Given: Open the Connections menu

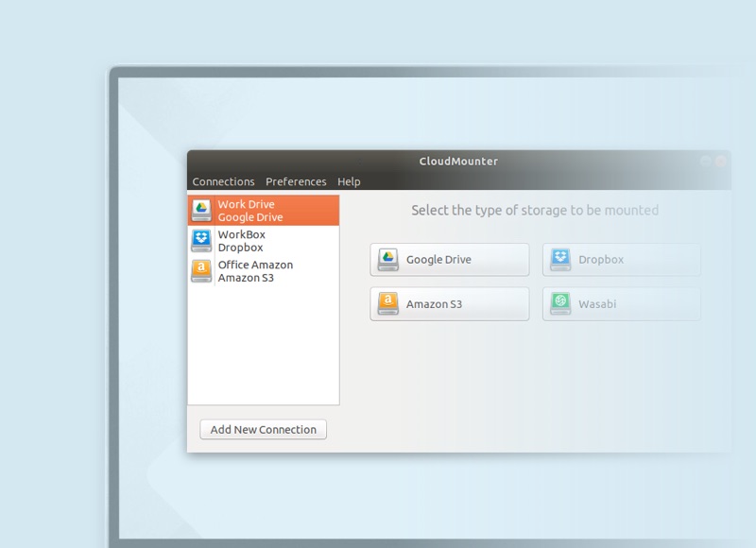Looking at the screenshot, I should (x=223, y=181).
